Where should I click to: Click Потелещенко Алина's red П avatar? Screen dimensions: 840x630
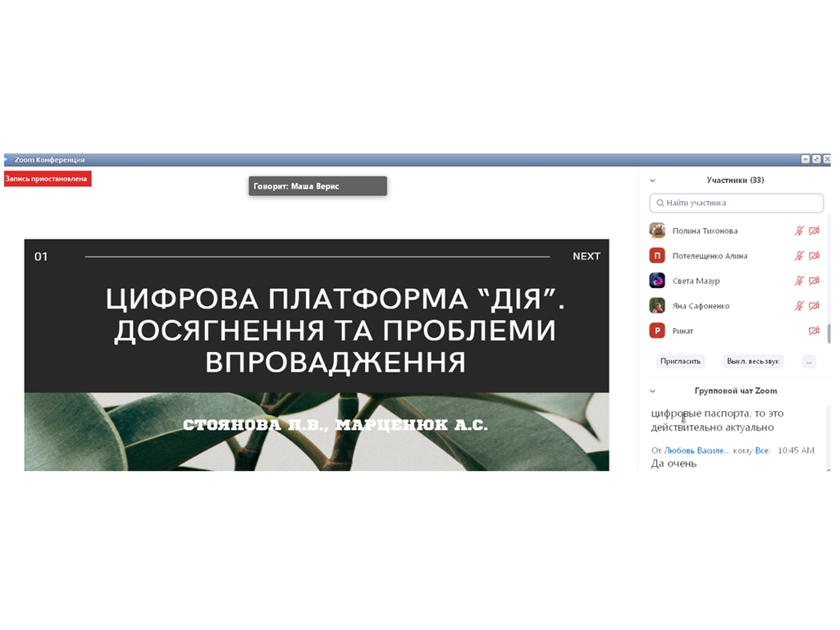point(657,256)
